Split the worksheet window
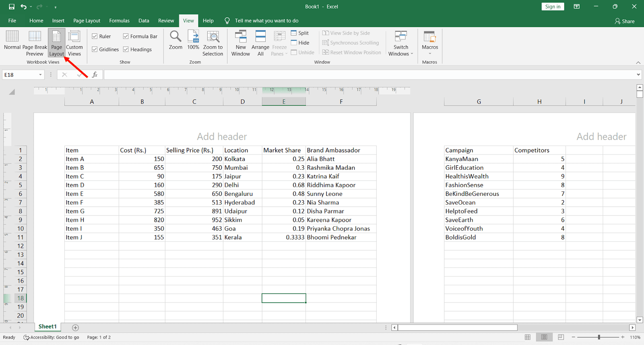Screen dimensions: 644x345 pyautogui.click(x=300, y=33)
